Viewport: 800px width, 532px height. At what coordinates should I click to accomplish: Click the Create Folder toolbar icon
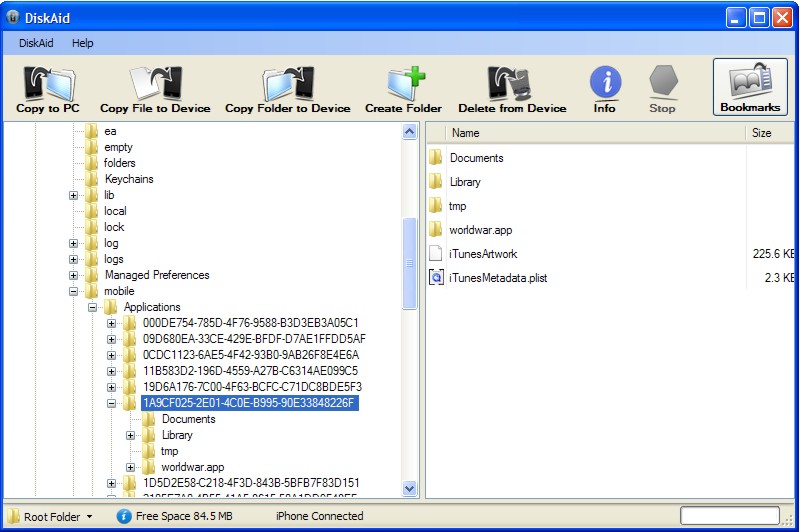(405, 83)
